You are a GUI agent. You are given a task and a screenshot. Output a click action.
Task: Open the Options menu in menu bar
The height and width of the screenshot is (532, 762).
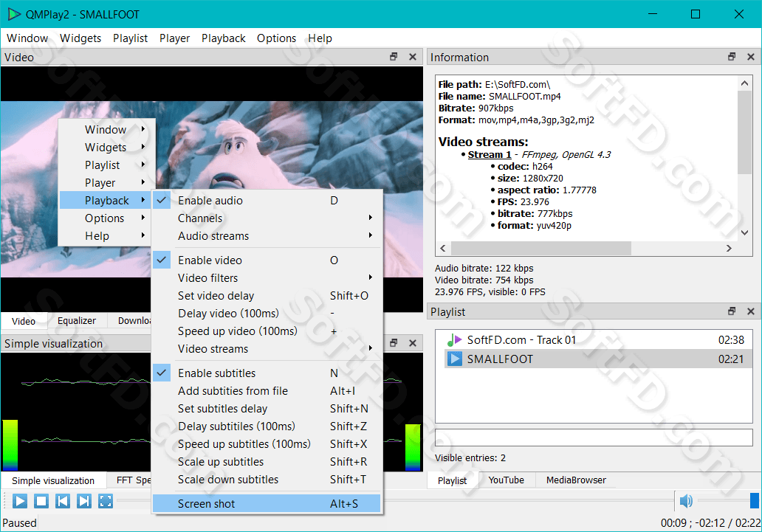276,38
